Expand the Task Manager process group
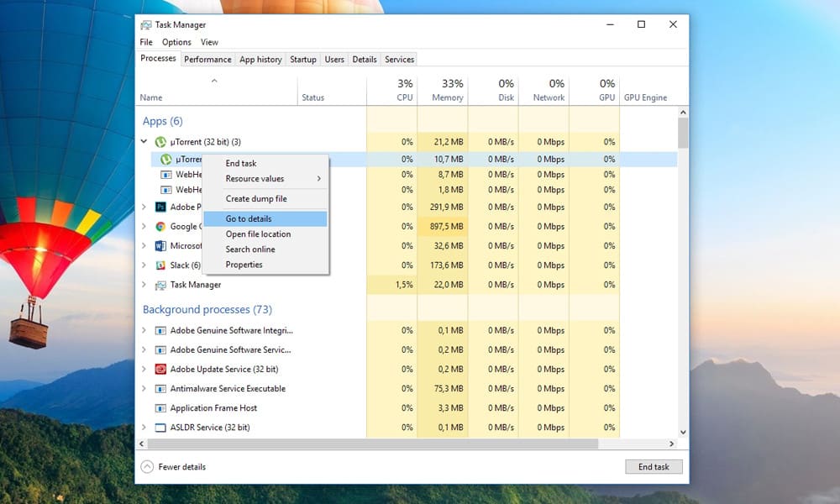 click(144, 285)
